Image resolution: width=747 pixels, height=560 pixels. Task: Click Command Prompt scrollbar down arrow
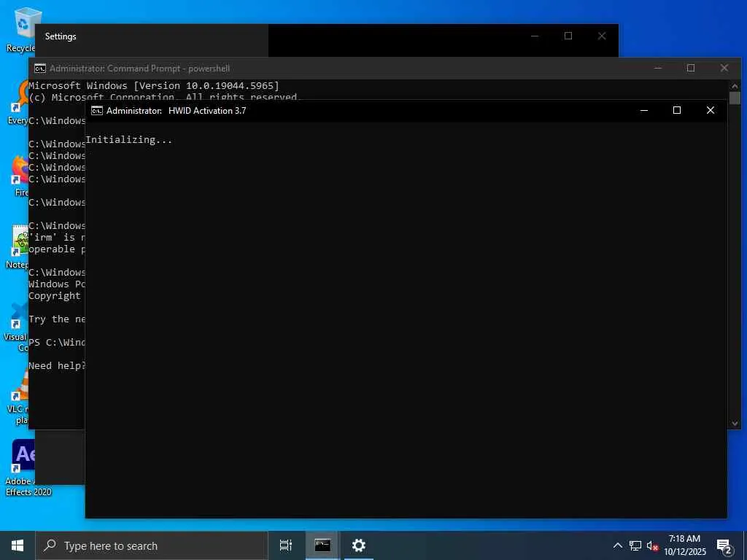click(735, 424)
